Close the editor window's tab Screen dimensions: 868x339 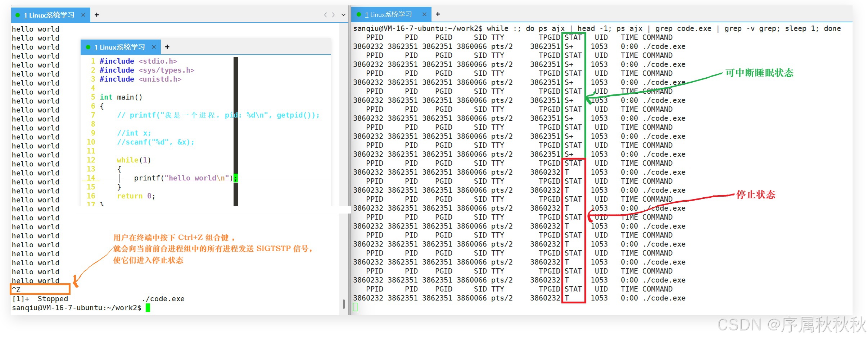tap(154, 47)
